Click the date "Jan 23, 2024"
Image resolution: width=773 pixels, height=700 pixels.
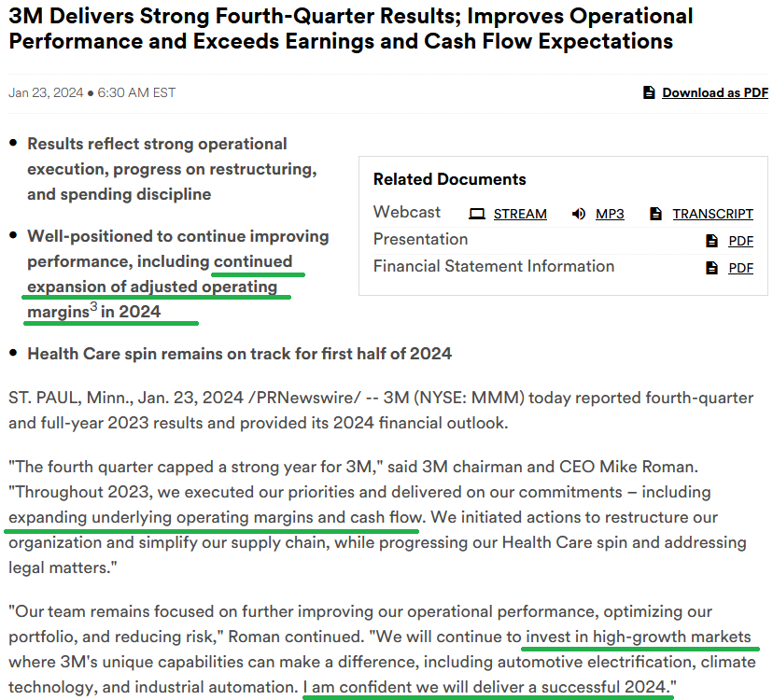pyautogui.click(x=46, y=92)
